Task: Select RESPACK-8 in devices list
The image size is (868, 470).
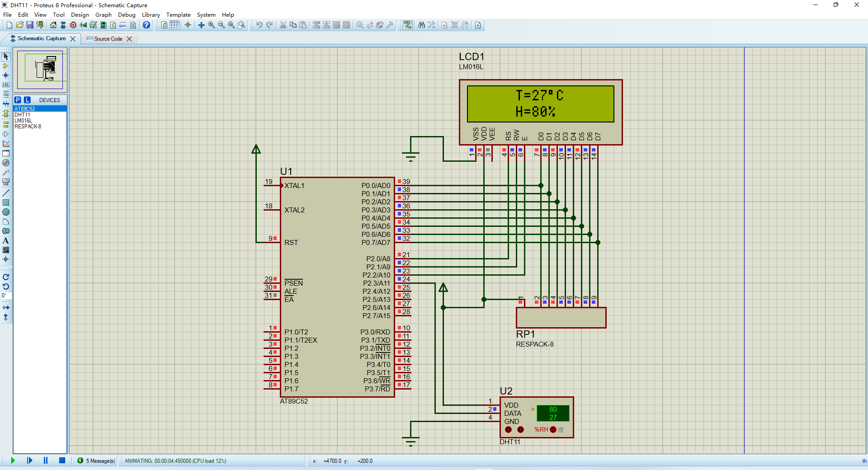Action: click(x=40, y=127)
